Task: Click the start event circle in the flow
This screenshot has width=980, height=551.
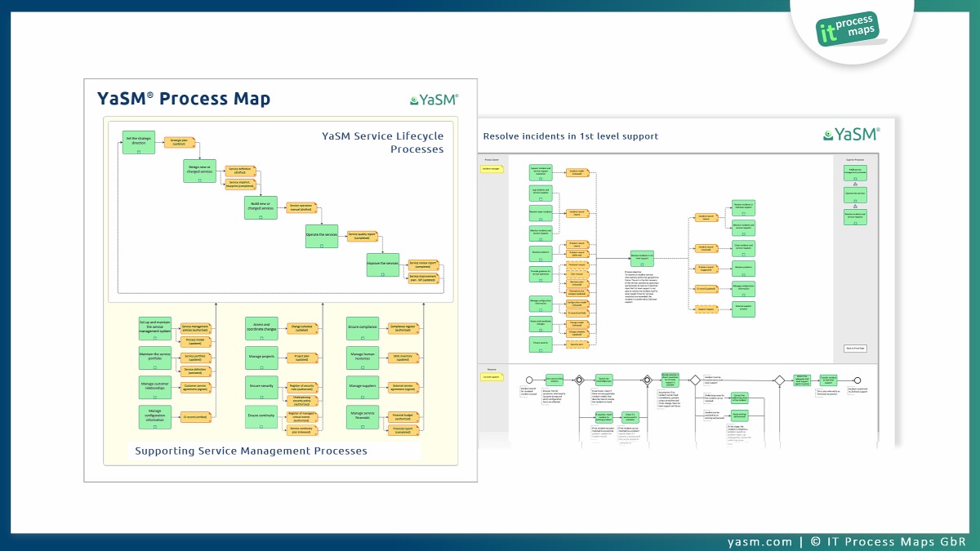Action: pos(529,380)
